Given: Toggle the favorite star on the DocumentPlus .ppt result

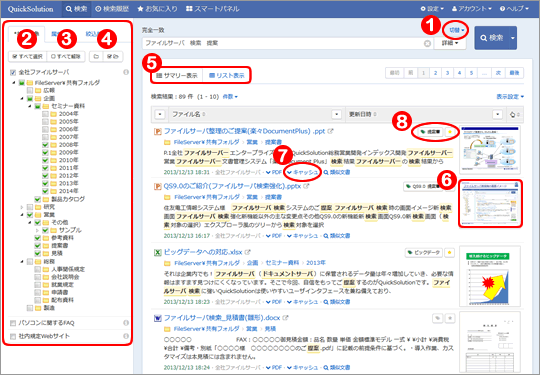Looking at the screenshot, I should click(450, 132).
